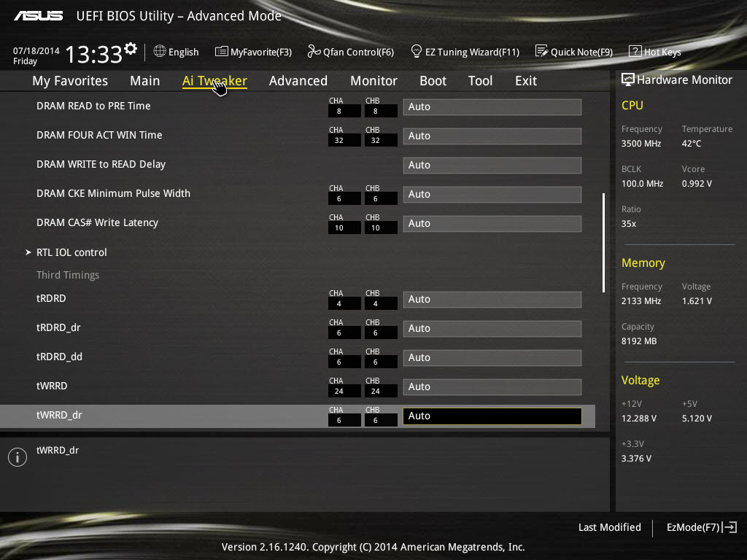Open the Boot tab
This screenshot has width=747, height=560.
pos(433,81)
